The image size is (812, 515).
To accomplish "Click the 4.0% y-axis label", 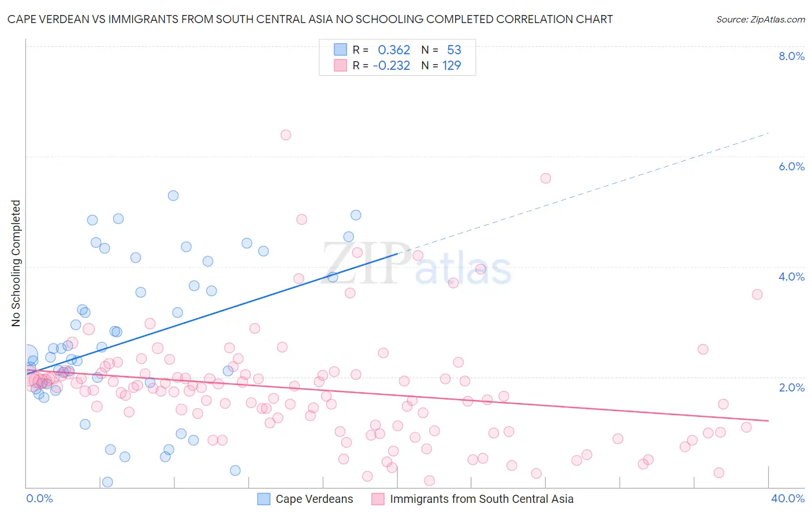I will [791, 277].
